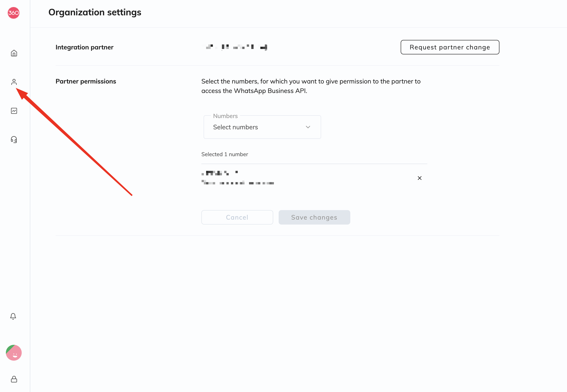Image resolution: width=567 pixels, height=392 pixels.
Task: Open the Numbers select field
Action: point(262,127)
